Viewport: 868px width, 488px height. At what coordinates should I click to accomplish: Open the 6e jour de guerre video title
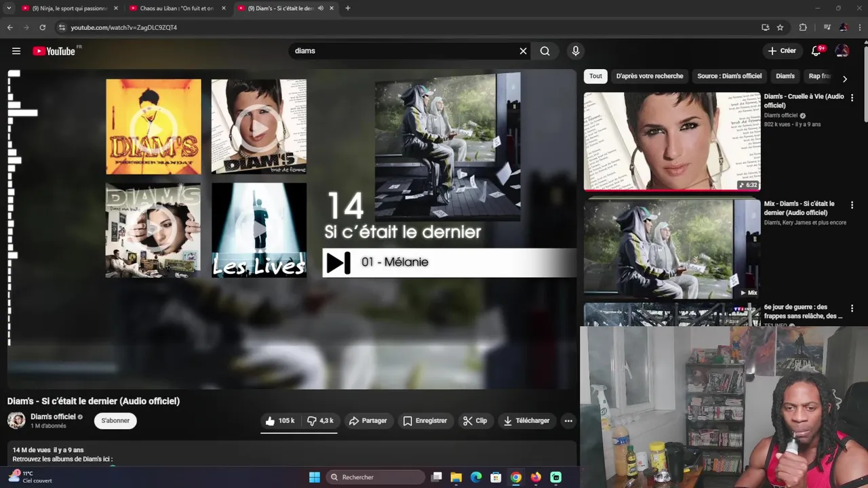click(x=804, y=311)
